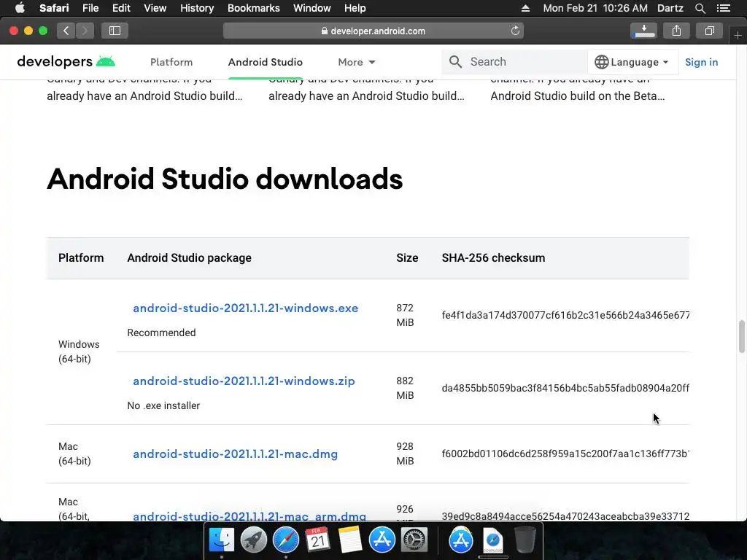Viewport: 747px width, 560px height.
Task: Open the App Store icon right of Dock divider
Action: coord(461,540)
